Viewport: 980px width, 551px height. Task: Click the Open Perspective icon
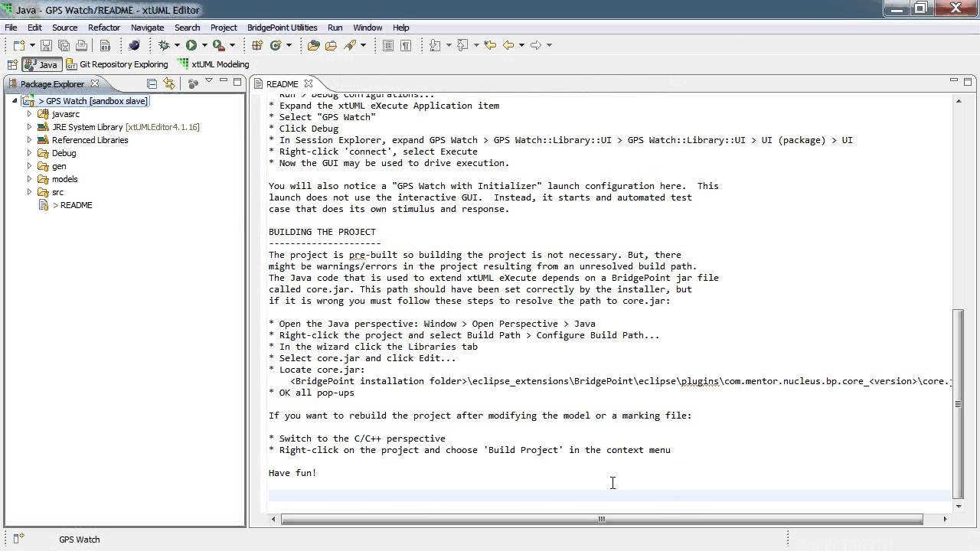11,64
